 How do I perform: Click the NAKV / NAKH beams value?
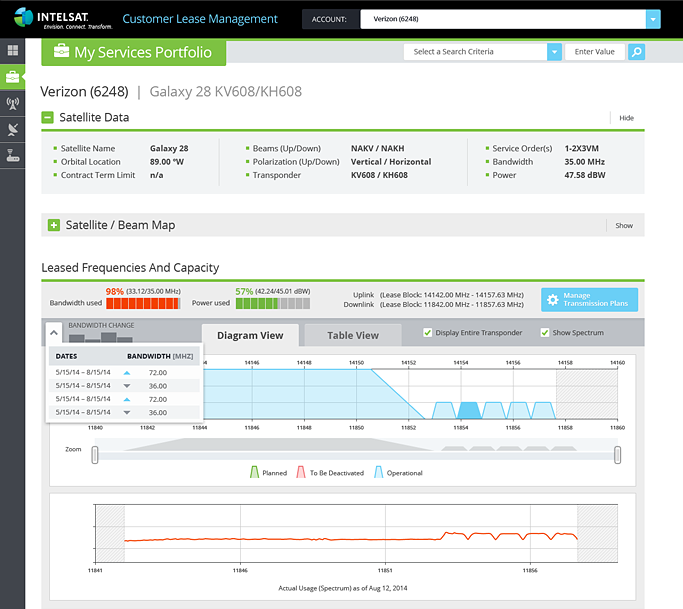(378, 149)
